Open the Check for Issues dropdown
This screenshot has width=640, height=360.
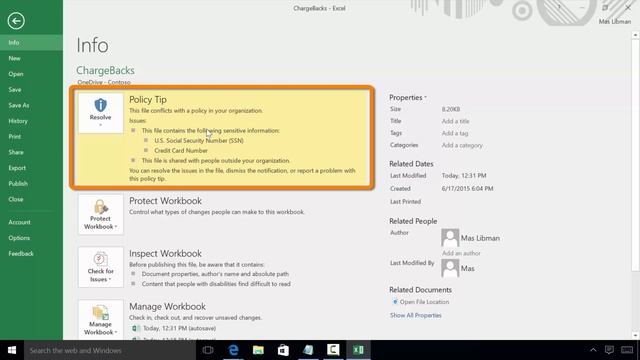point(100,267)
